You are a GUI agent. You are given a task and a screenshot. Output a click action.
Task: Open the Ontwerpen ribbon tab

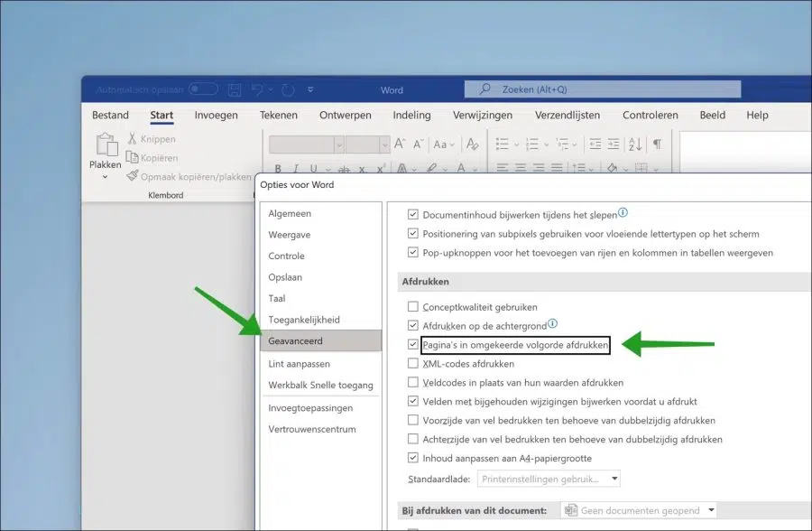click(346, 115)
